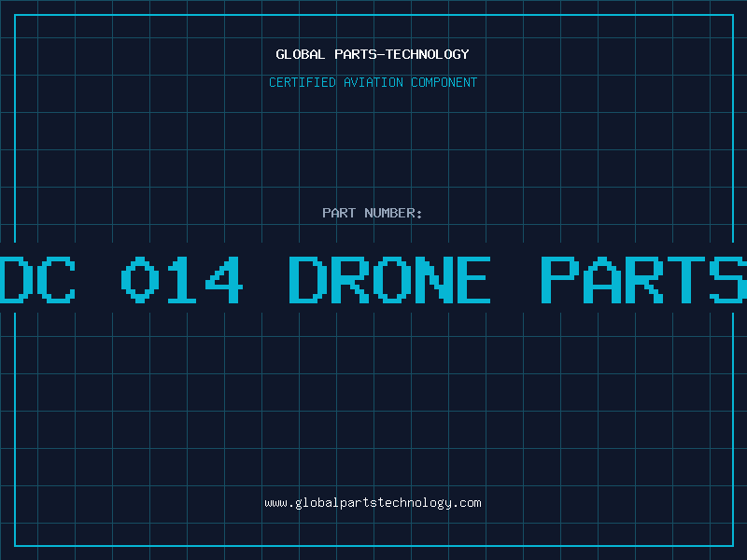Click the large '014 DRONE PARTS' text
The width and height of the screenshot is (747, 560).
pyautogui.click(x=434, y=279)
